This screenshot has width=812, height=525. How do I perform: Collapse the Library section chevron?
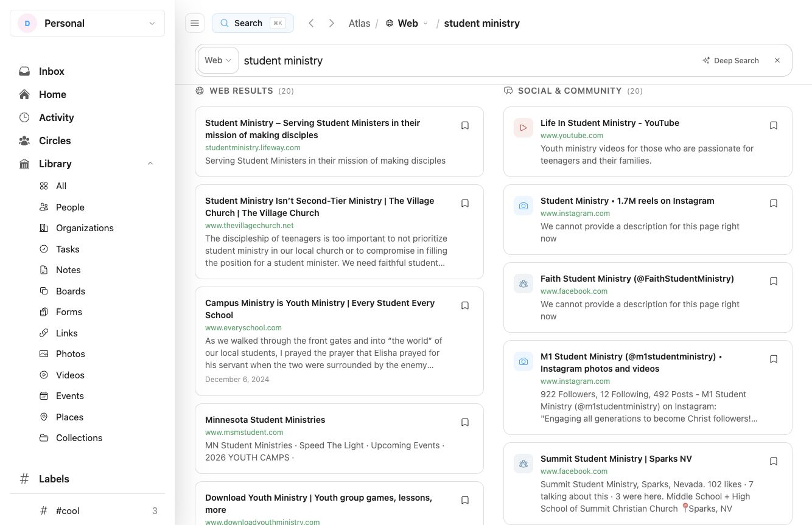pos(150,164)
